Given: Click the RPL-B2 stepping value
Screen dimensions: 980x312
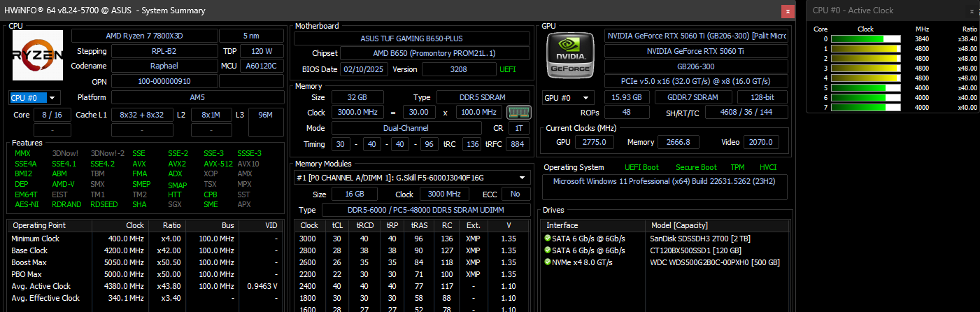Looking at the screenshot, I should coord(163,51).
